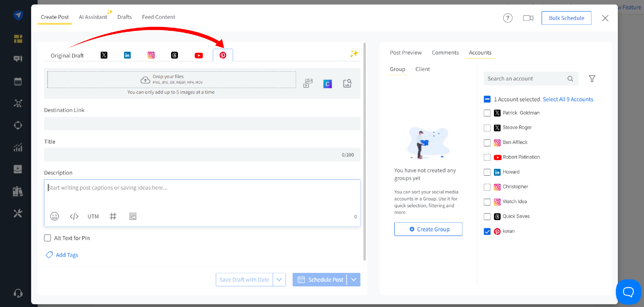Open the Canva design icon

[x=327, y=84]
